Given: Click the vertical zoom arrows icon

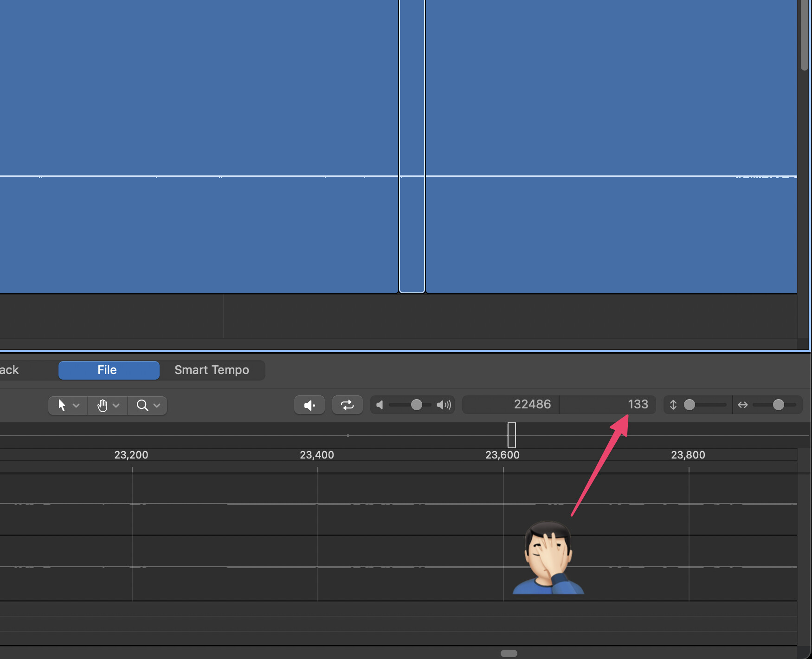Looking at the screenshot, I should (673, 405).
